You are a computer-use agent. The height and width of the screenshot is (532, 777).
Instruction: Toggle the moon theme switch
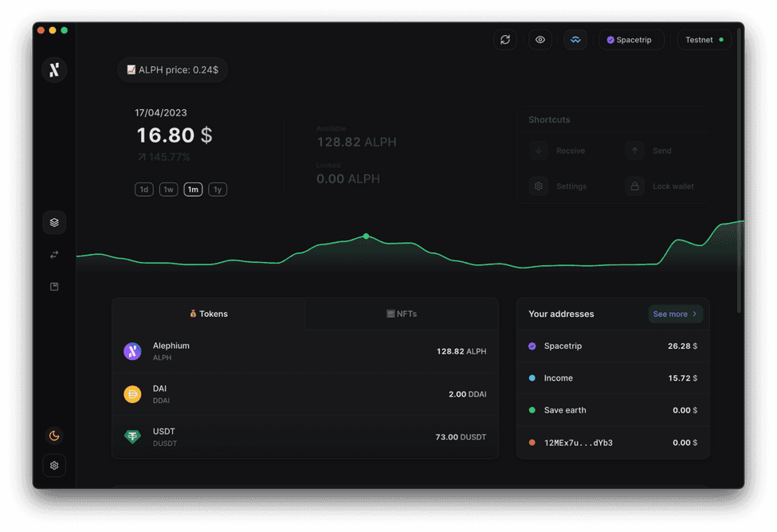pos(54,436)
